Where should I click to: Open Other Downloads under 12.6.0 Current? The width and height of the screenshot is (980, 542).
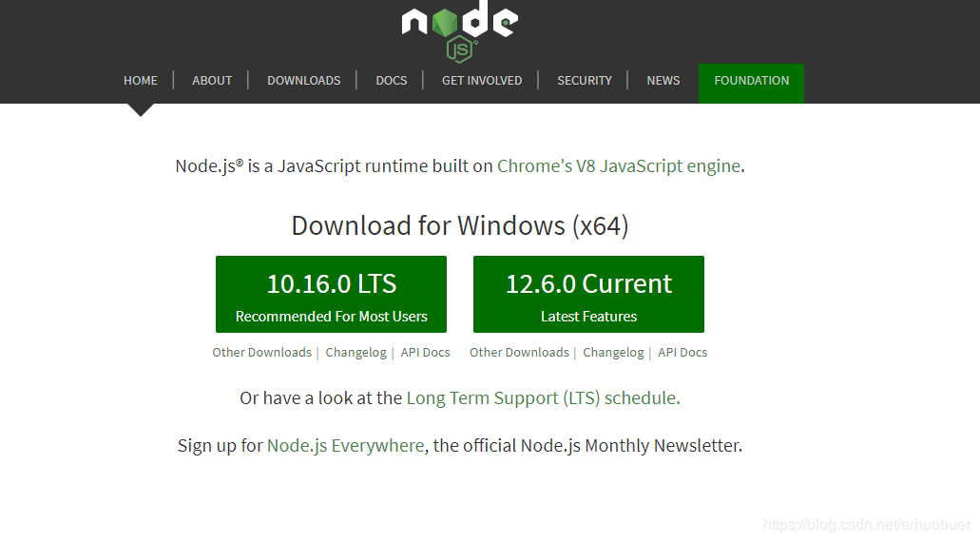519,352
